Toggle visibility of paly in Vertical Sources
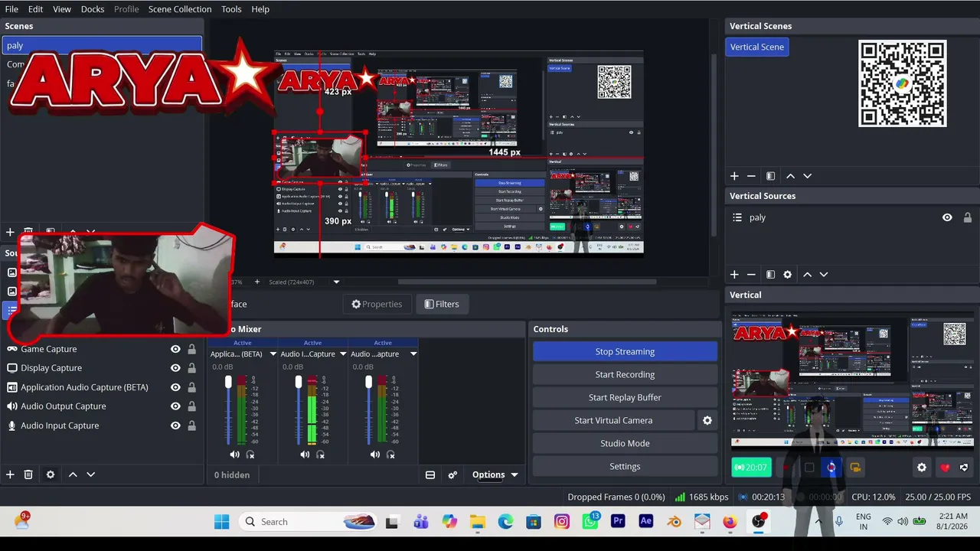The image size is (980, 551). [x=947, y=217]
